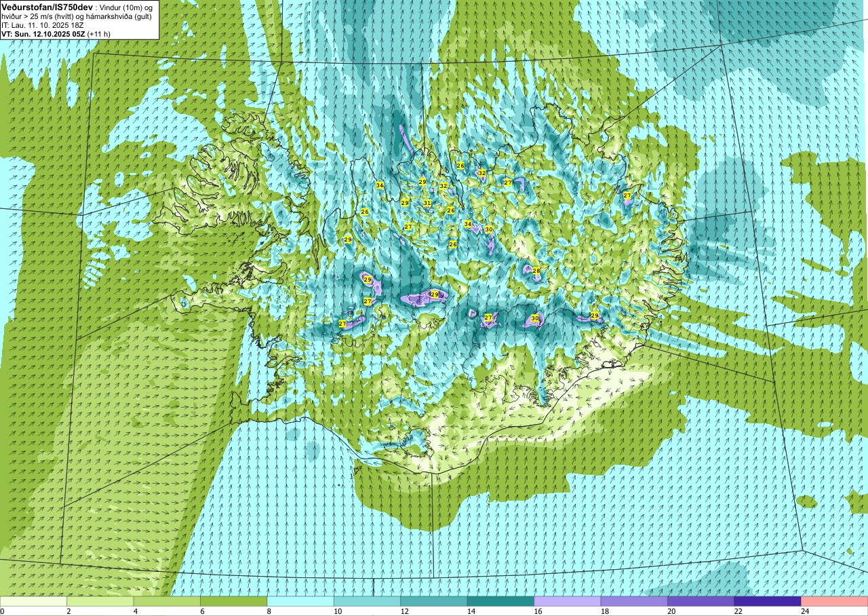The image size is (868, 616).
Task: Select the pink swatch above 24 m/s
Action: pyautogui.click(x=835, y=602)
